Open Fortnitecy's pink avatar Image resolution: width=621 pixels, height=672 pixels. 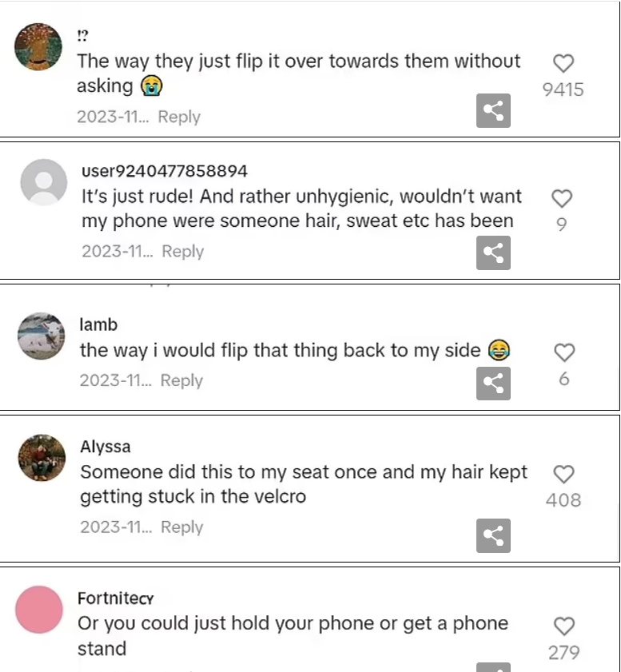39,610
